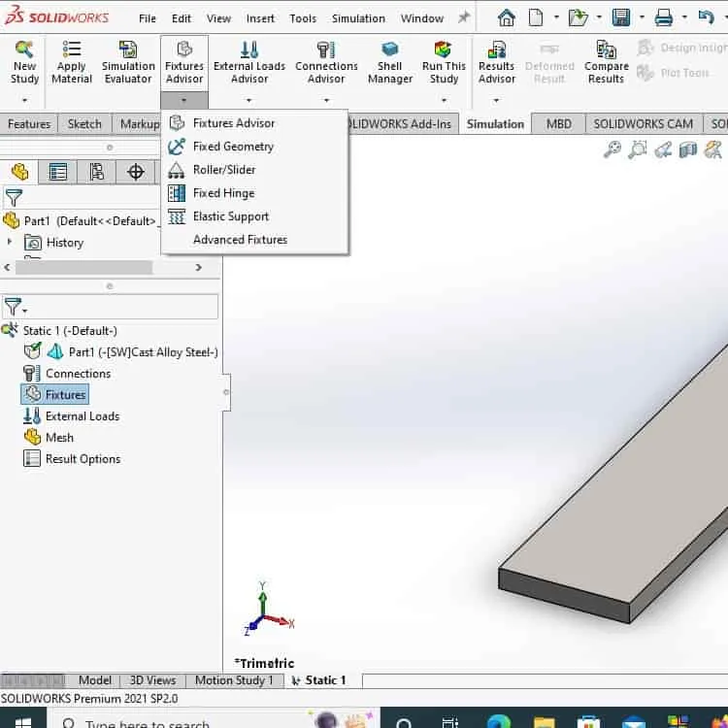Choose Roller/Slider fixture
728x728 pixels.
(255, 170)
